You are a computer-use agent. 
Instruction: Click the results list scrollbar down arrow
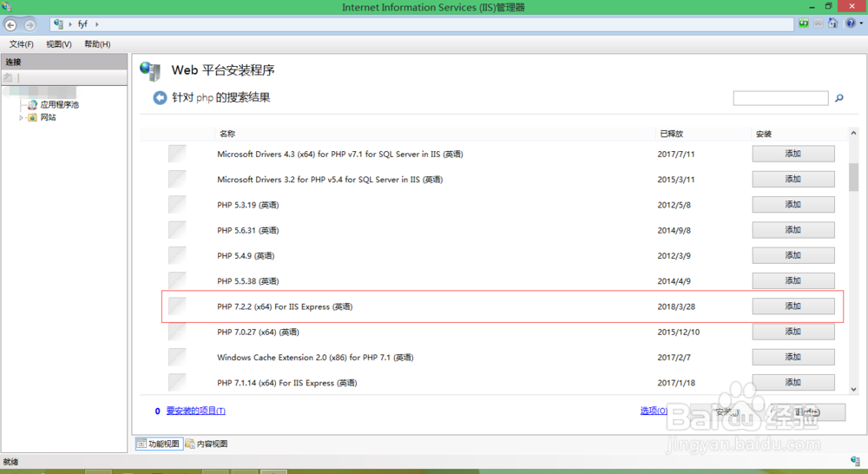(x=853, y=389)
